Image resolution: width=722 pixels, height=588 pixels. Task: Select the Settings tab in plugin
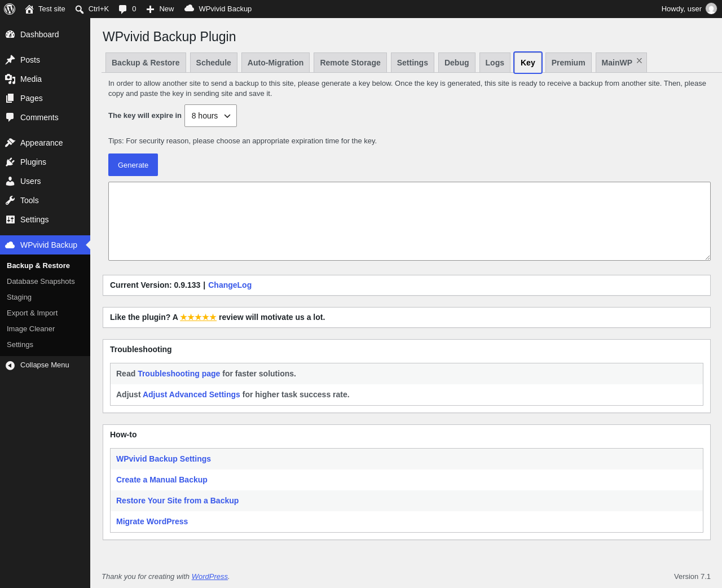(412, 63)
